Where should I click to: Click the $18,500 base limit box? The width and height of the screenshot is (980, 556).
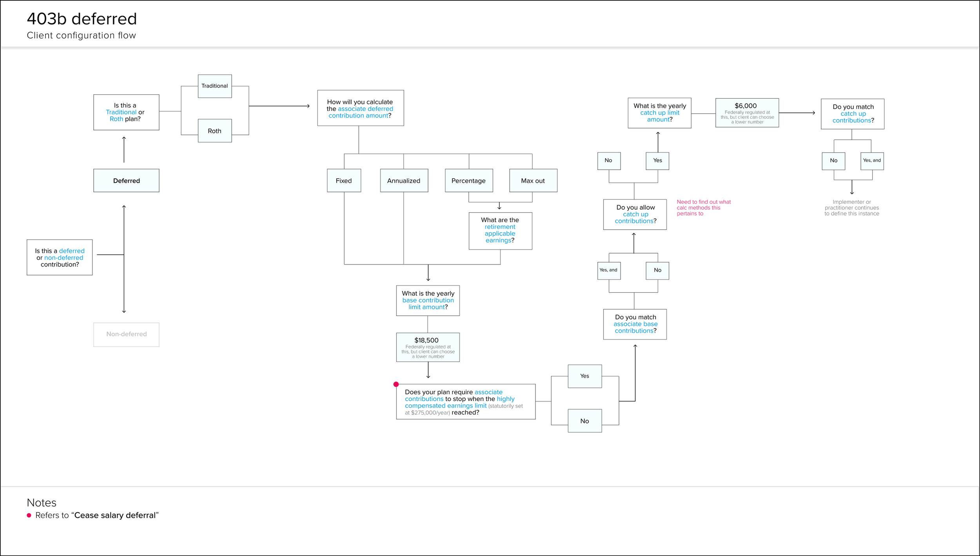[x=428, y=347]
